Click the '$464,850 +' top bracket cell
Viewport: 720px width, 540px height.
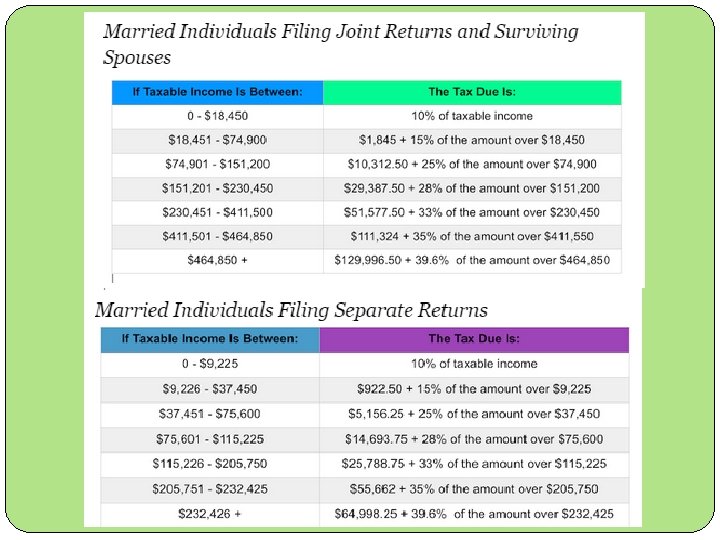217,261
